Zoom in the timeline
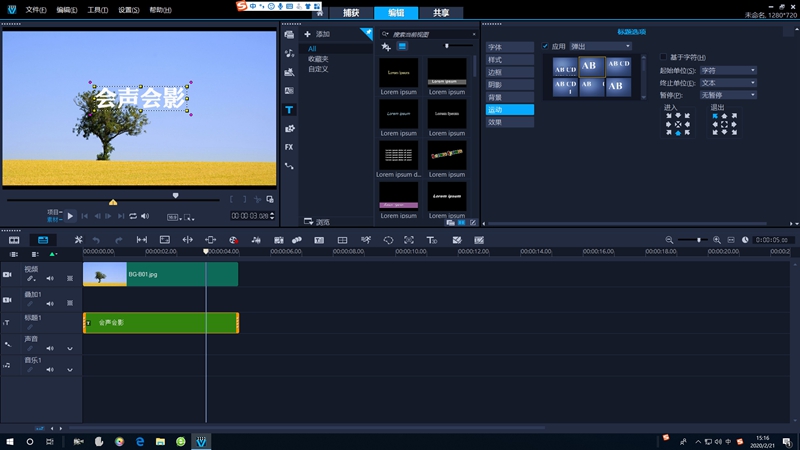The height and width of the screenshot is (450, 800). pos(716,240)
